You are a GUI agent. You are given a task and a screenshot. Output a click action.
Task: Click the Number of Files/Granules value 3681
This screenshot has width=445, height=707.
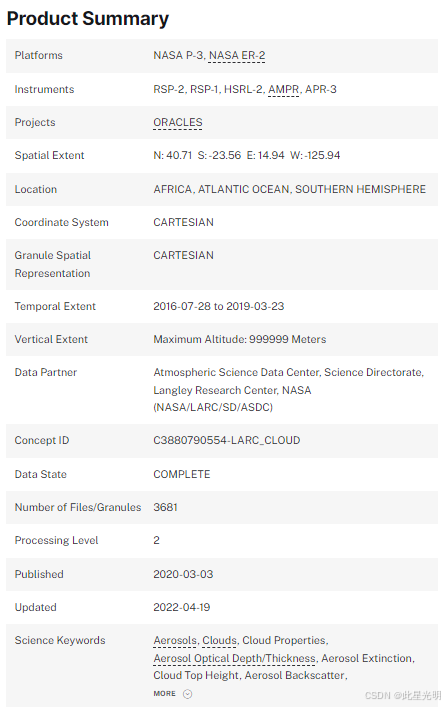pos(165,507)
